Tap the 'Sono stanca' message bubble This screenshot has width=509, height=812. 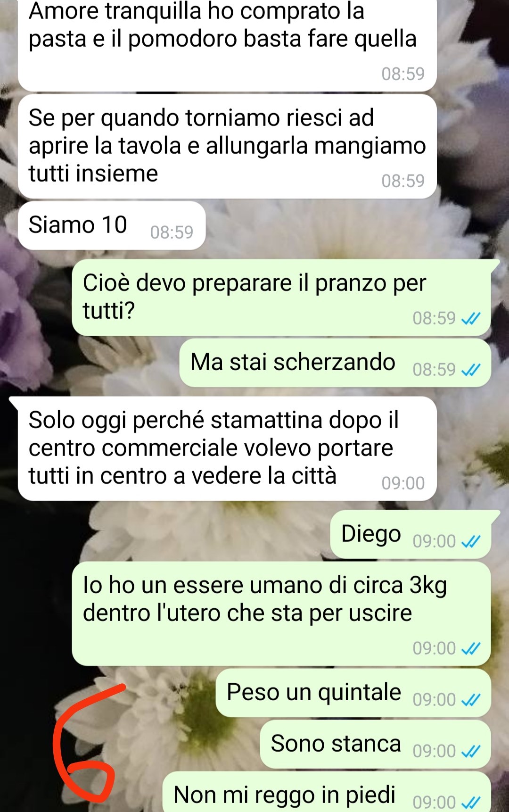(x=375, y=744)
